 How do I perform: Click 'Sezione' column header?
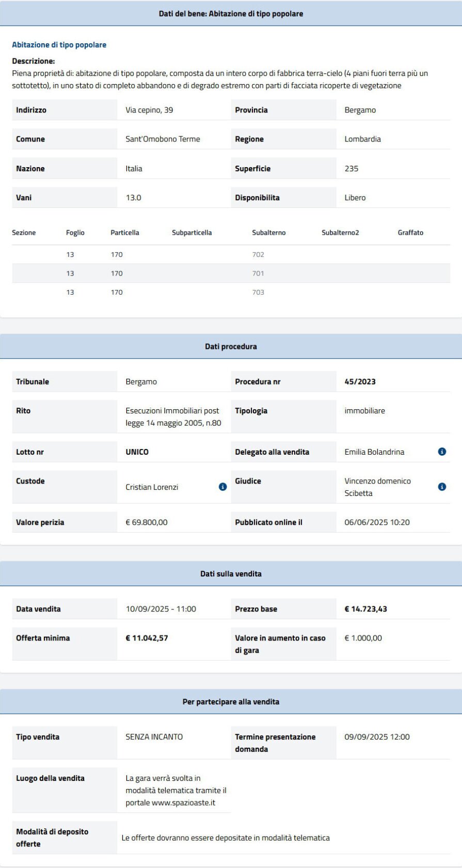(x=24, y=233)
